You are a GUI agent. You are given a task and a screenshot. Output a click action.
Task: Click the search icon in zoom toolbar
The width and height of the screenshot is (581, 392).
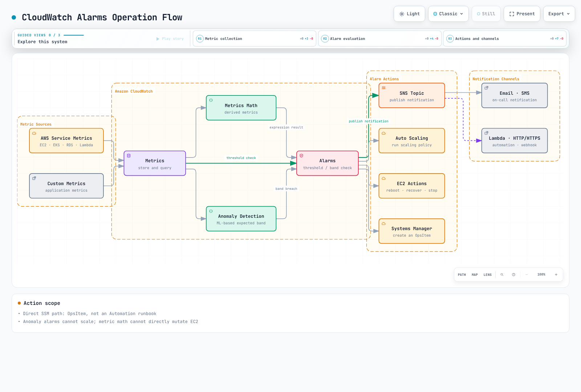tap(502, 275)
